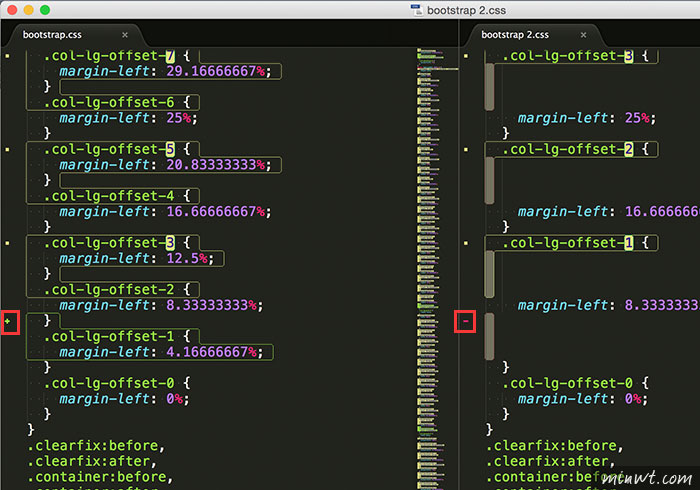Click '.clearfix:before,' in bootstrap 2.css

coord(554,446)
